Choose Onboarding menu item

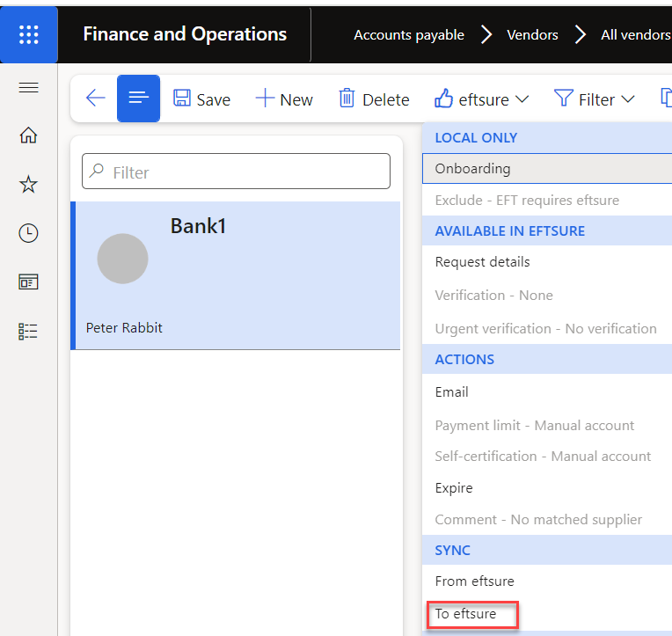click(547, 168)
